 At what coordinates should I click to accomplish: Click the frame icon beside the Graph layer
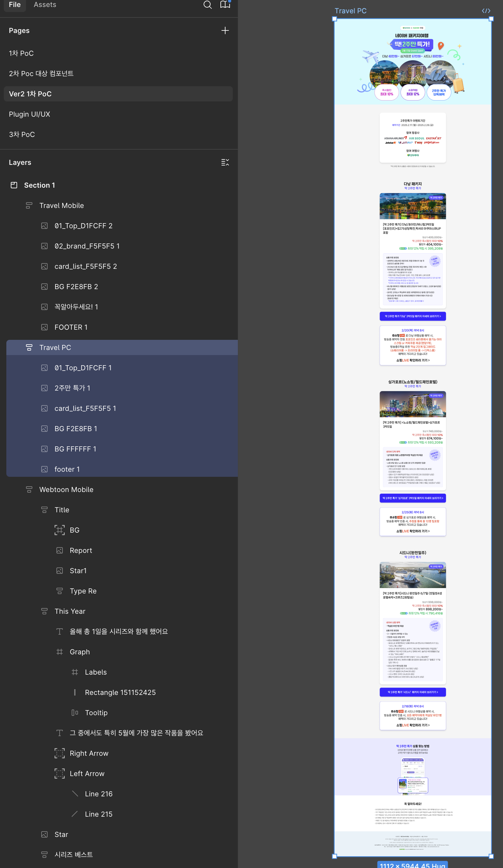pyautogui.click(x=60, y=652)
